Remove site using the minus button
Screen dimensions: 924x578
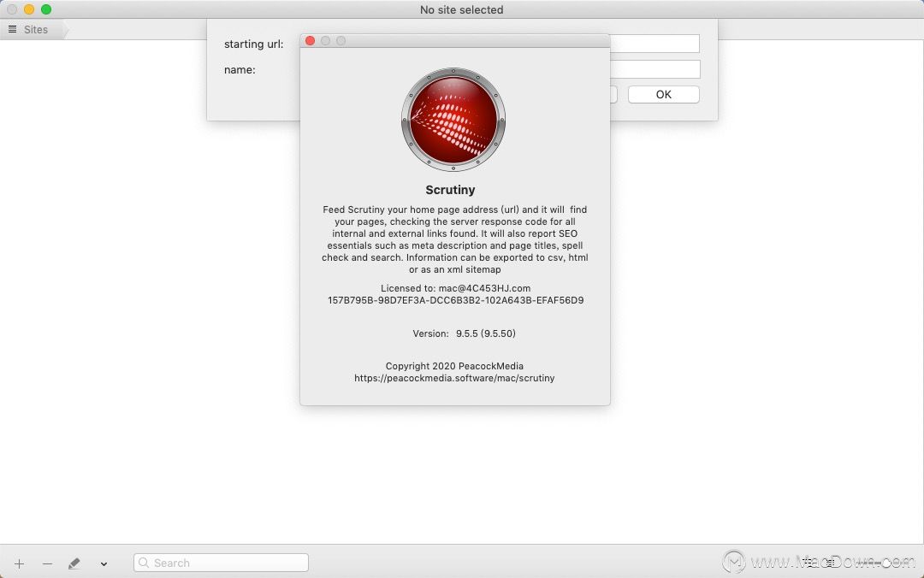click(x=47, y=563)
